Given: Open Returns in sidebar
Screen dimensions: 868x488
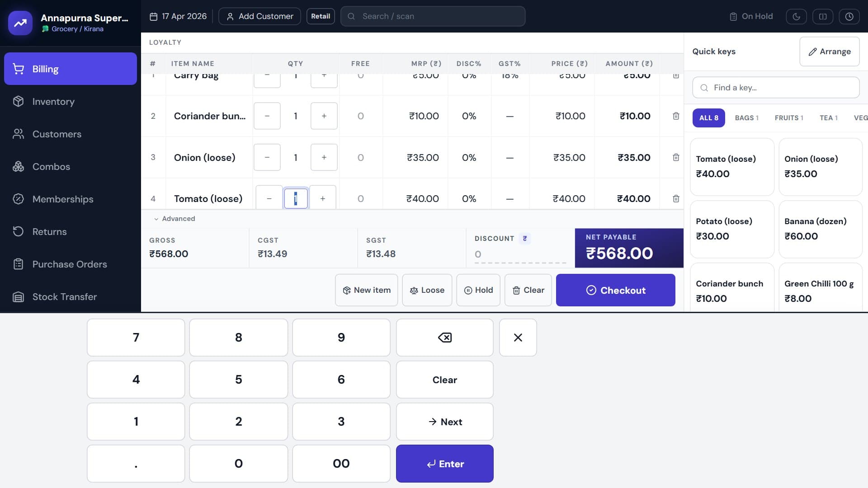Looking at the screenshot, I should pyautogui.click(x=70, y=231).
